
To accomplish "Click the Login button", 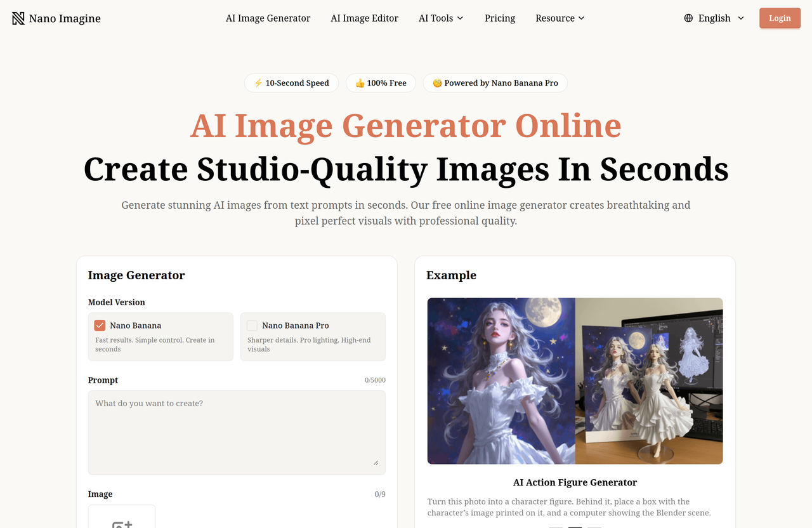I will coord(780,18).
